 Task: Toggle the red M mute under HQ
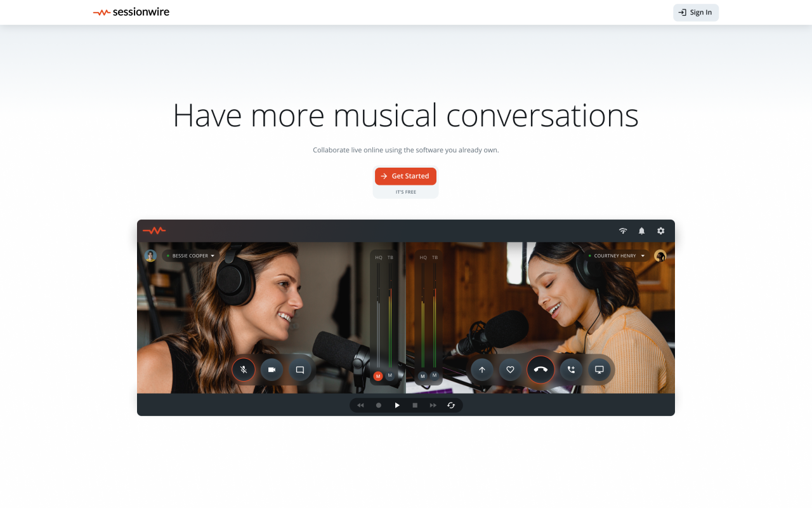(x=378, y=376)
